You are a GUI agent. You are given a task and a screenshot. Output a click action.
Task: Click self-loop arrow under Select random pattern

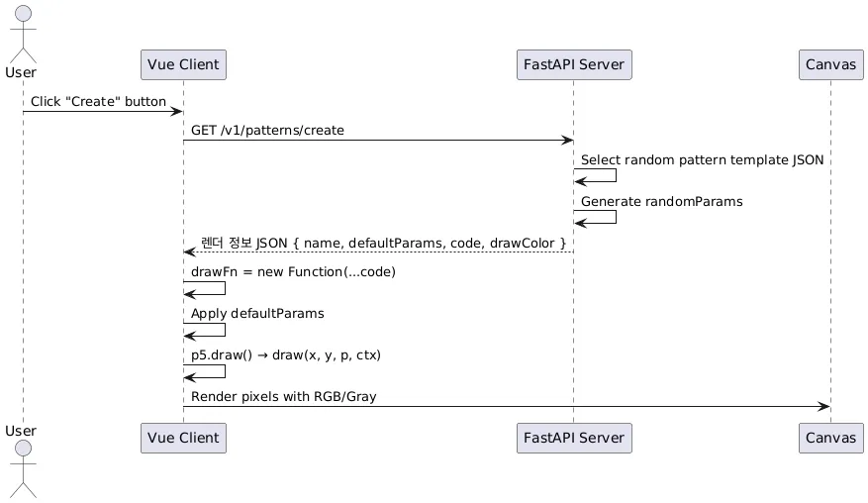[595, 175]
